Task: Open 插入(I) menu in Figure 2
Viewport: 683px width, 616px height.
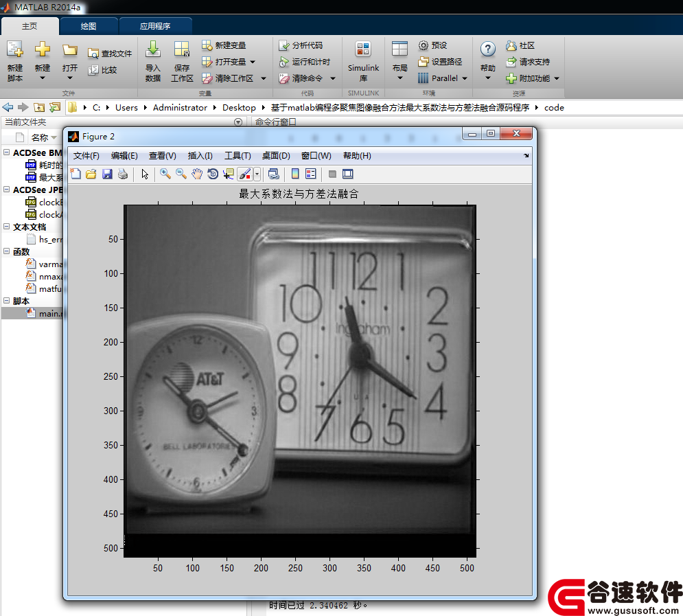Action: click(x=200, y=156)
